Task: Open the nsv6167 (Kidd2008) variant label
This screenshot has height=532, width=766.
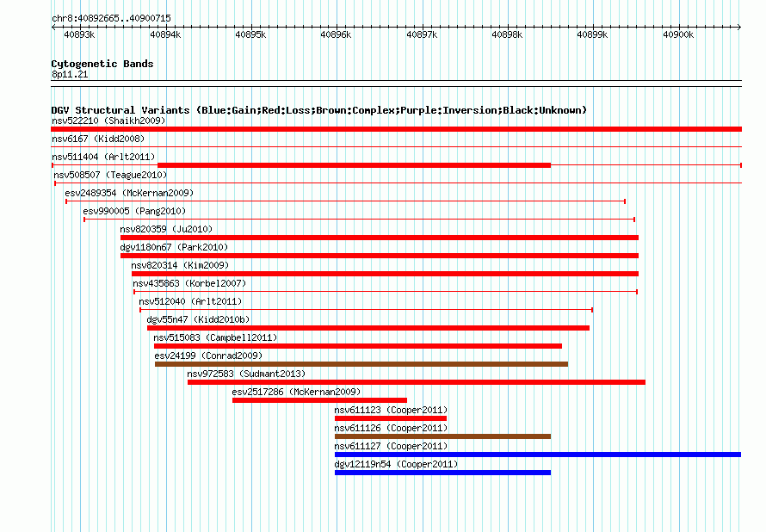Action: 98,139
